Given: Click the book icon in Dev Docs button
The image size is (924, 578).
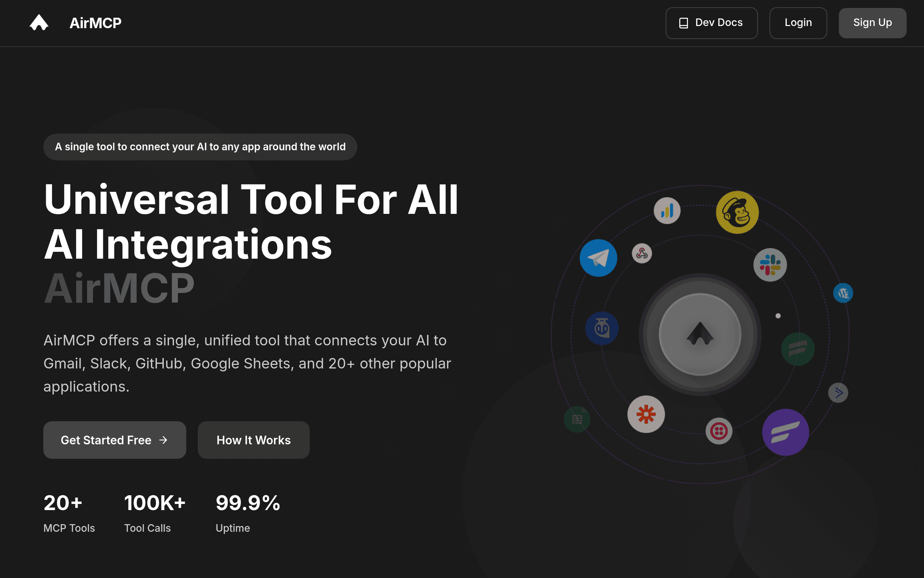Looking at the screenshot, I should [684, 23].
